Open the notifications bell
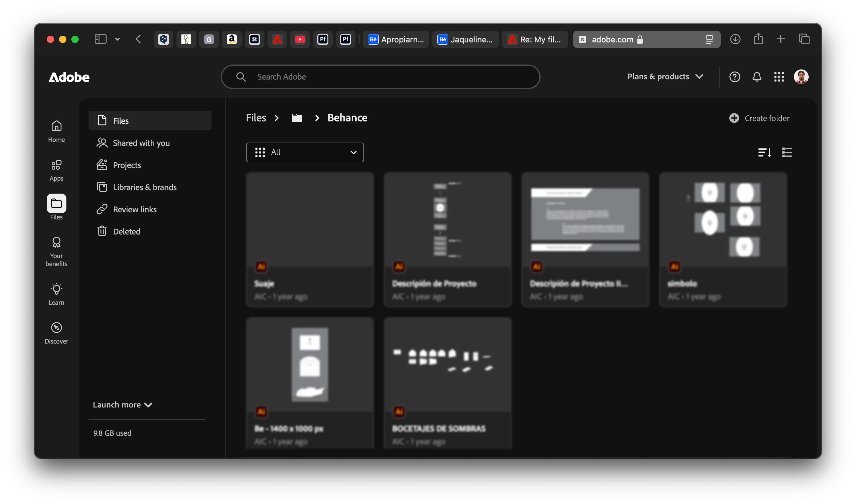The height and width of the screenshot is (504, 856). point(756,77)
